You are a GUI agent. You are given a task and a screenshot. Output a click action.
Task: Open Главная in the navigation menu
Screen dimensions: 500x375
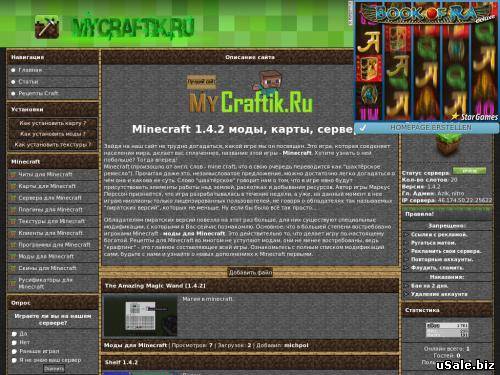pos(30,70)
